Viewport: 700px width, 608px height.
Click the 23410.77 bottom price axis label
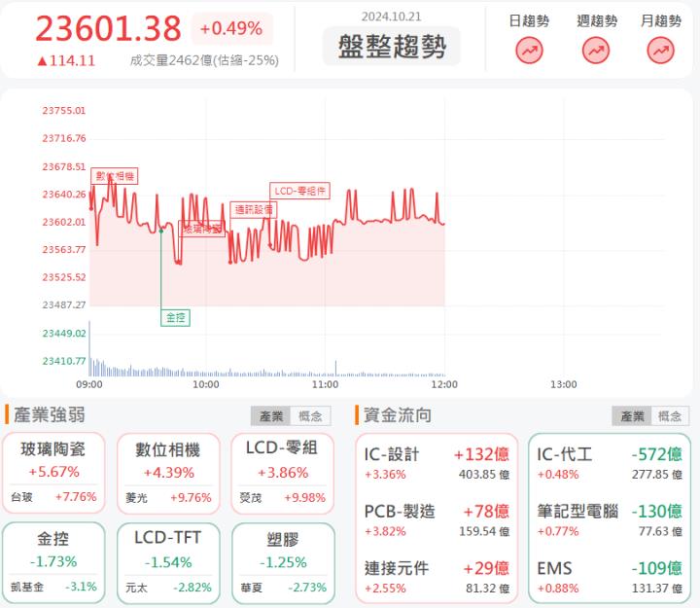click(64, 361)
